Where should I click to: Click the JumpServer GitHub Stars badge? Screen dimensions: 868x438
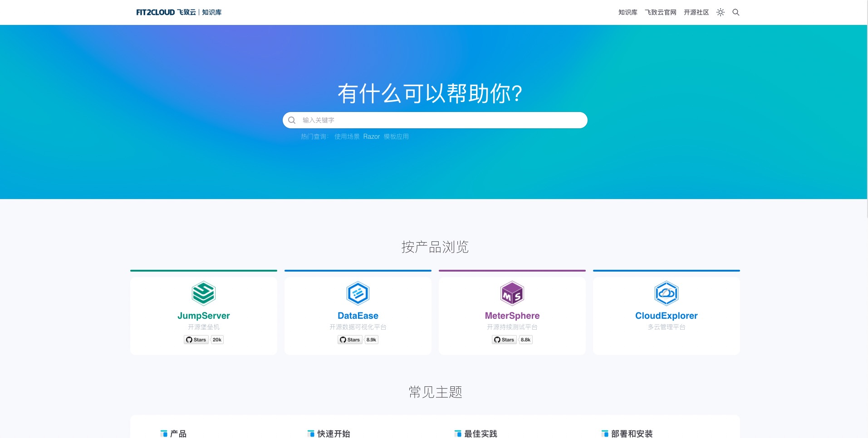coord(196,340)
